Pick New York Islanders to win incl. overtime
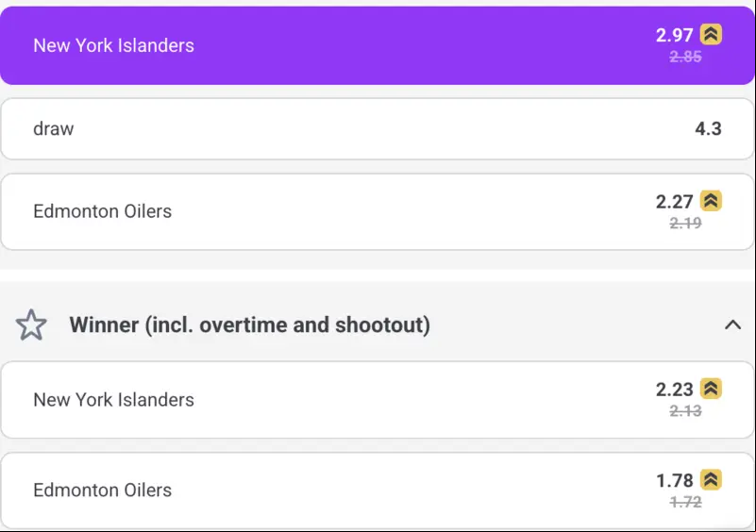Screen dimensions: 756x532 coord(378,400)
